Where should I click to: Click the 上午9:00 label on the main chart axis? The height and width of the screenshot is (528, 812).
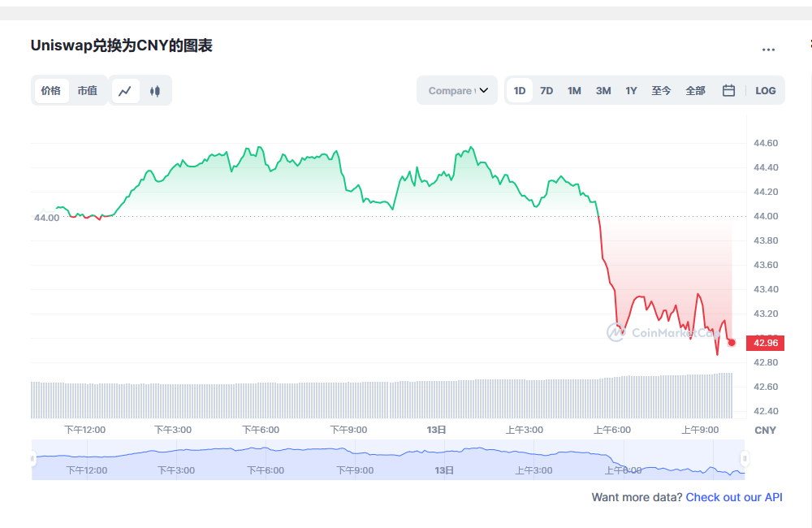click(x=700, y=430)
